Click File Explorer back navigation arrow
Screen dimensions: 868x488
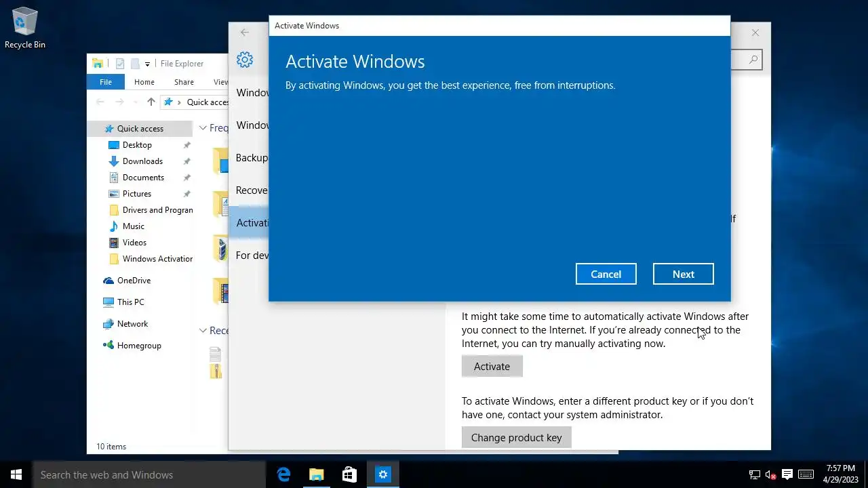(x=100, y=102)
